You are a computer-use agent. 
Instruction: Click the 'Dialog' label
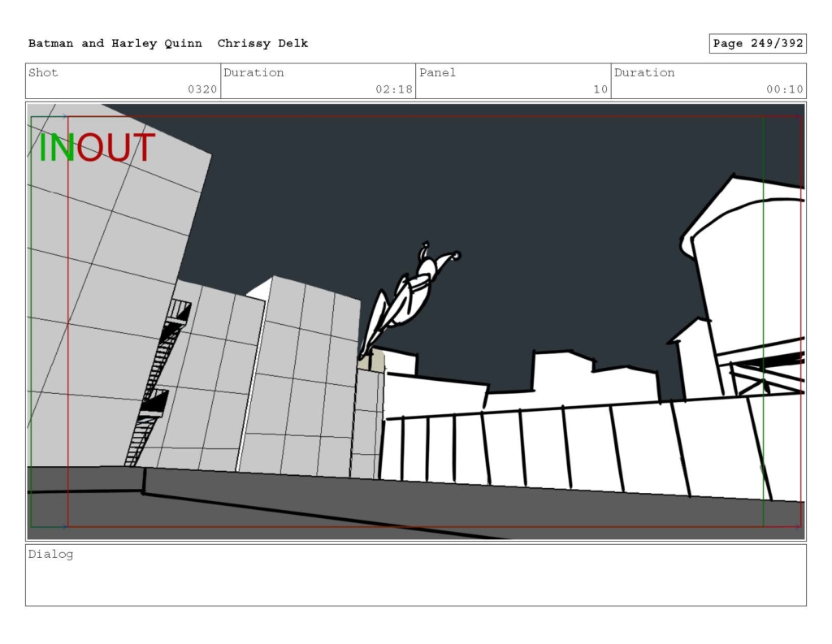[50, 555]
